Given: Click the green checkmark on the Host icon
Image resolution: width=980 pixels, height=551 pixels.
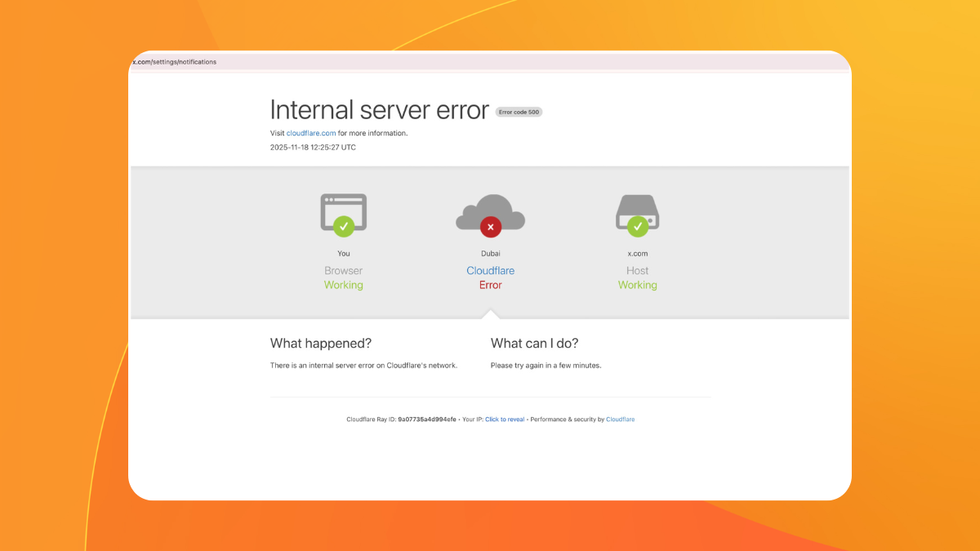Looking at the screenshot, I should click(x=638, y=227).
